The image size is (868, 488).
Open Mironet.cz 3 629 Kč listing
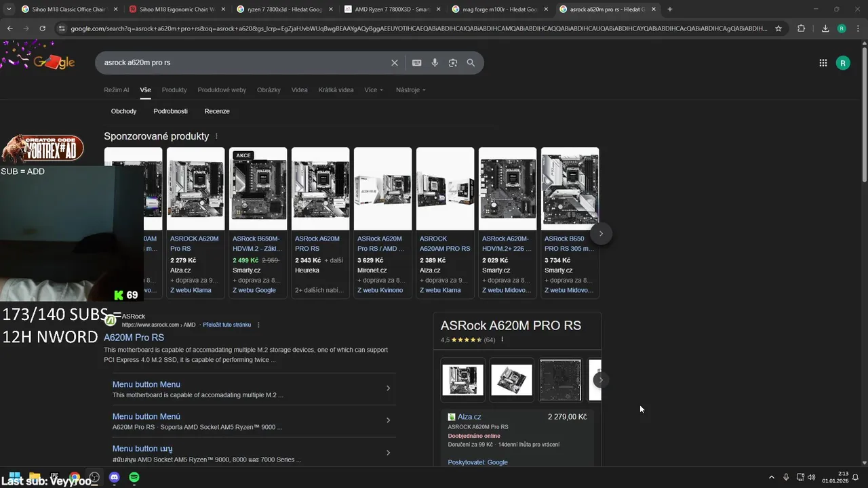pos(382,222)
